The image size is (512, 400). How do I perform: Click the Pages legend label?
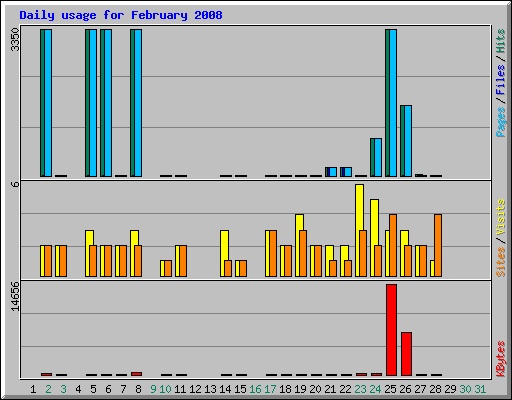coord(500,122)
